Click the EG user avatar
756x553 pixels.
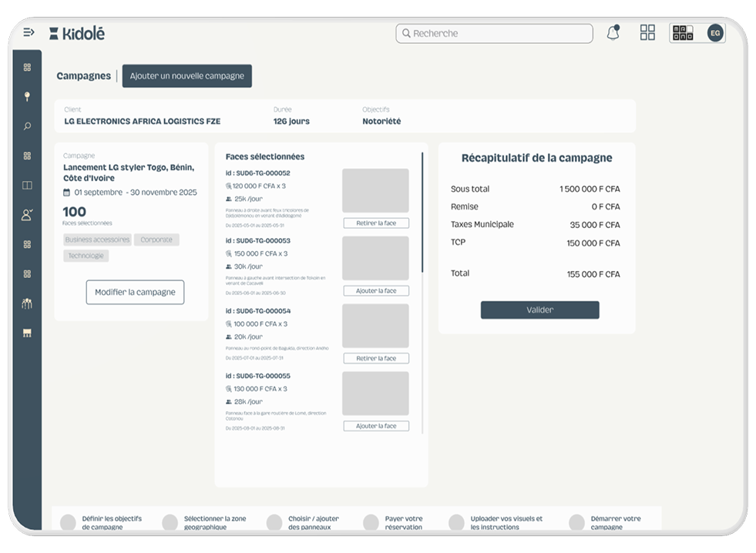point(715,33)
